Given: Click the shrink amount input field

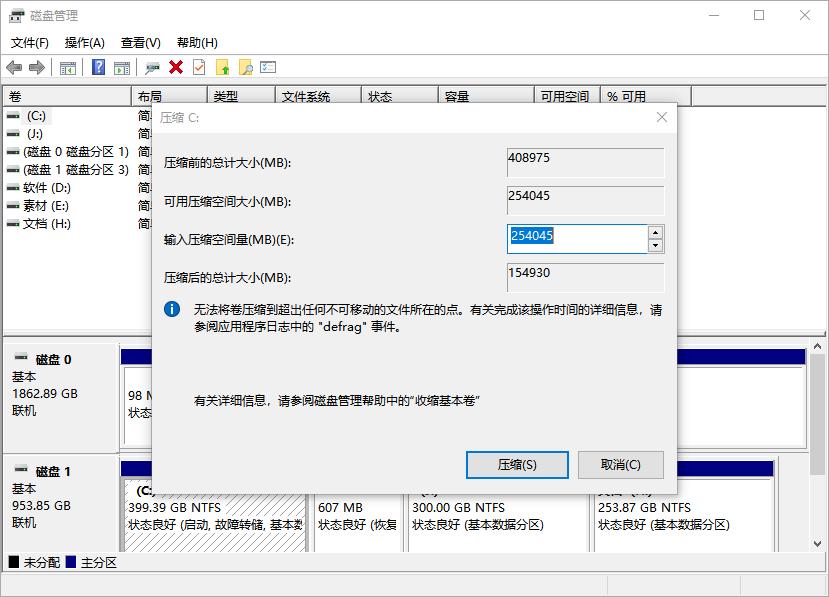Looking at the screenshot, I should pos(576,239).
